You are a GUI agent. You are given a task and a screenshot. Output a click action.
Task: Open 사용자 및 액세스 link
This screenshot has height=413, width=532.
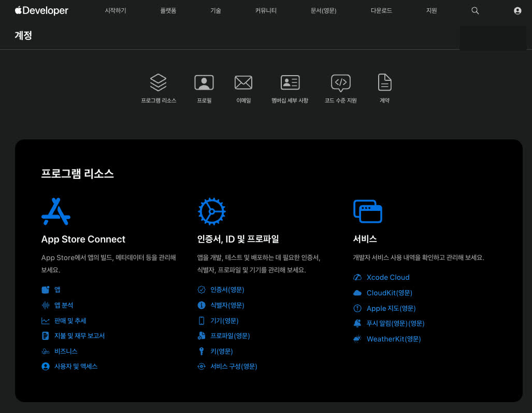(x=76, y=366)
